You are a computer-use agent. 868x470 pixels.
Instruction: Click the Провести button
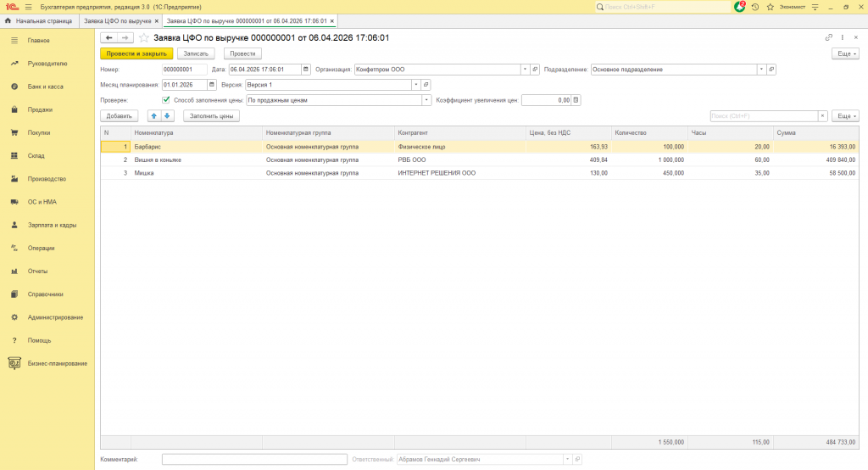click(x=242, y=53)
